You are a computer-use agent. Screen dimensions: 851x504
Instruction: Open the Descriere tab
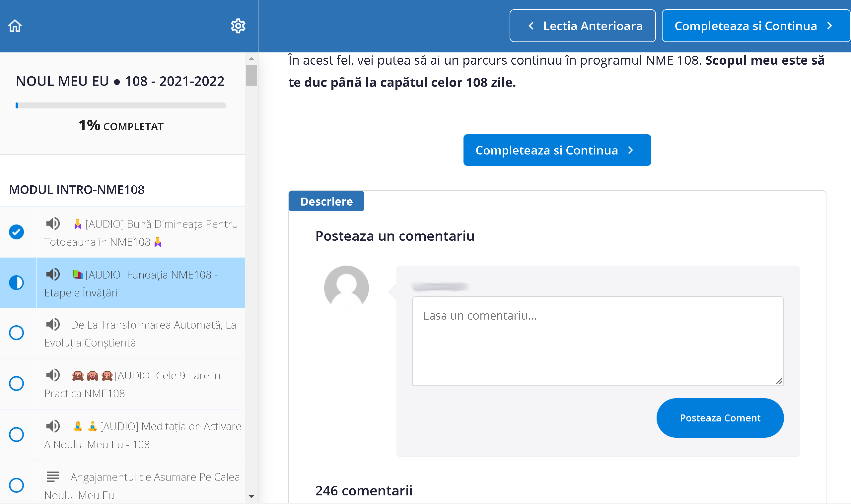click(x=326, y=201)
